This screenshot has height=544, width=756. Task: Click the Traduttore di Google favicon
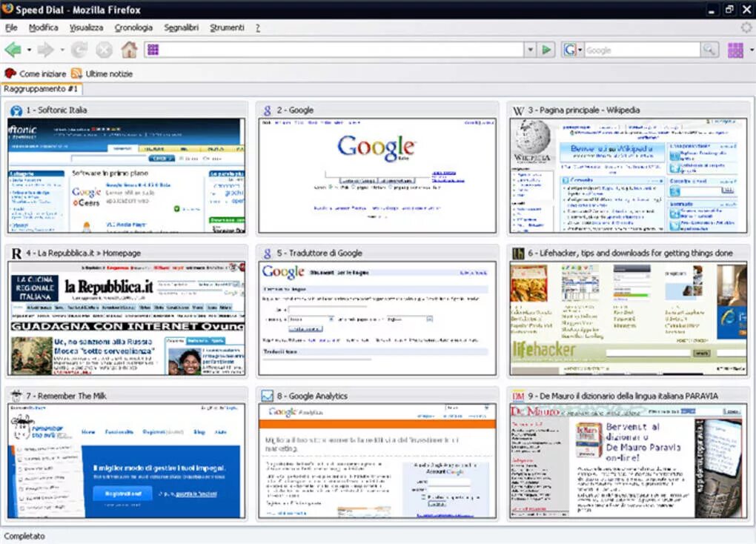click(267, 253)
